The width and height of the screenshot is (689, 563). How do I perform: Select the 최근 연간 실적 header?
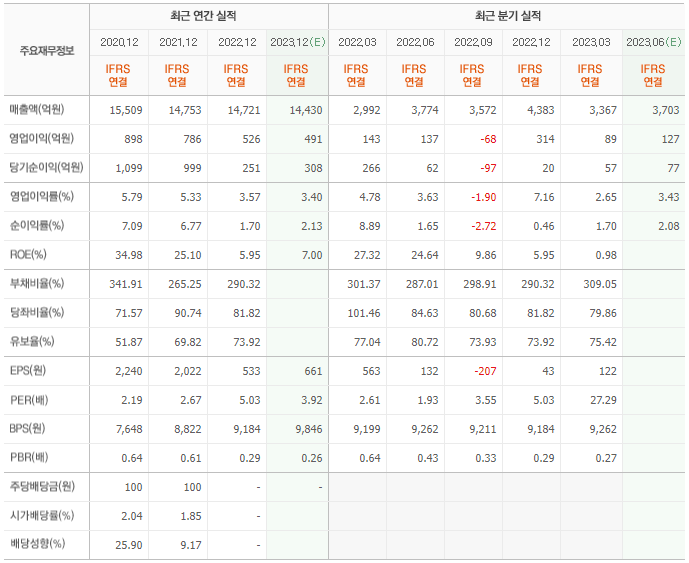203,16
